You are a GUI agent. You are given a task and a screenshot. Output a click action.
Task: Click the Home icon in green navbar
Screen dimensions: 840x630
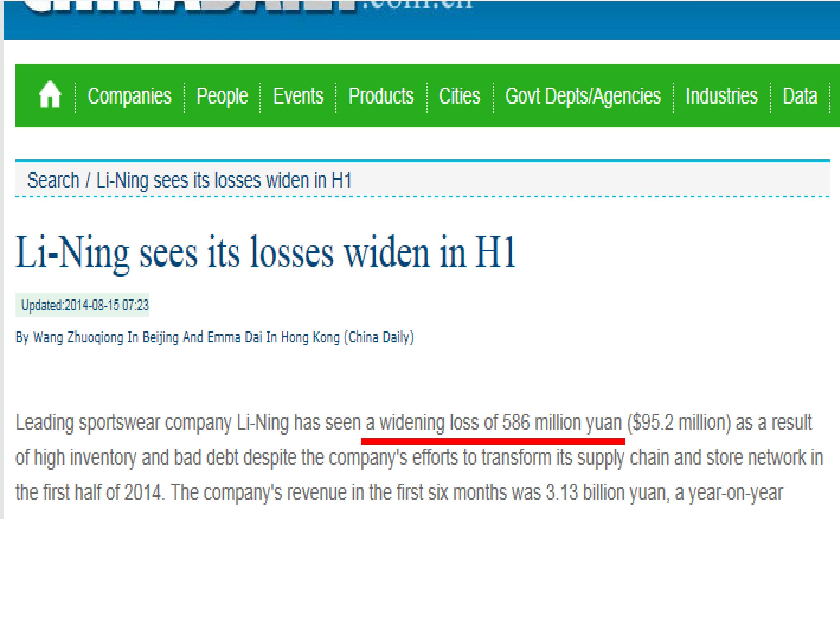[x=50, y=95]
